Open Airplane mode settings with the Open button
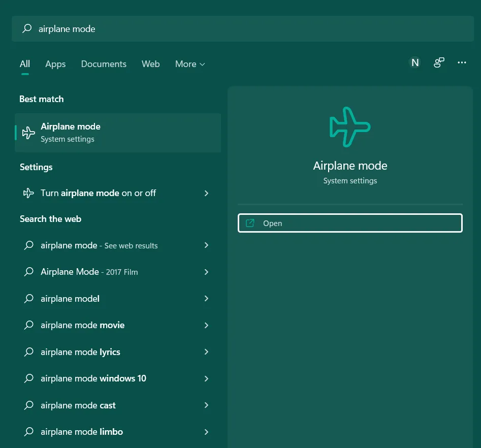This screenshot has width=481, height=448. pos(349,223)
